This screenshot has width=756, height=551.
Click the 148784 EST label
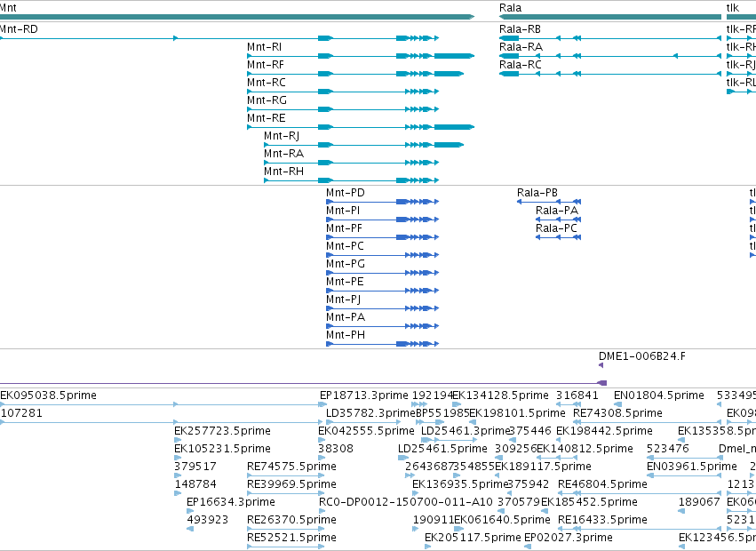(x=195, y=484)
